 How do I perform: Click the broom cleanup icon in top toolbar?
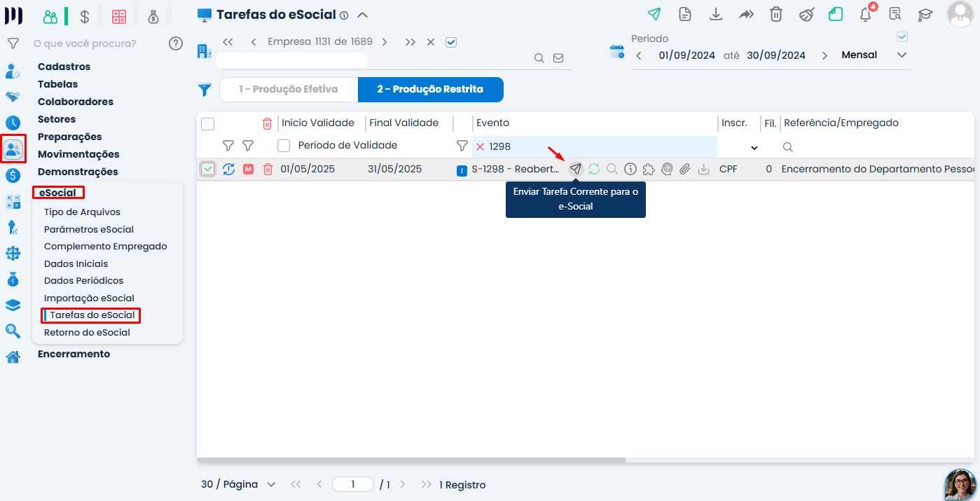[807, 14]
